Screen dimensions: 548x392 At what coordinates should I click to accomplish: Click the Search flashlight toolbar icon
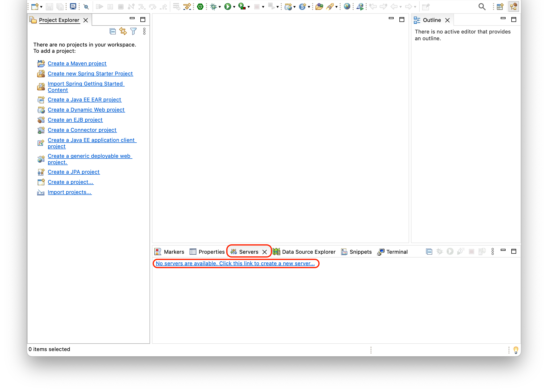point(330,7)
